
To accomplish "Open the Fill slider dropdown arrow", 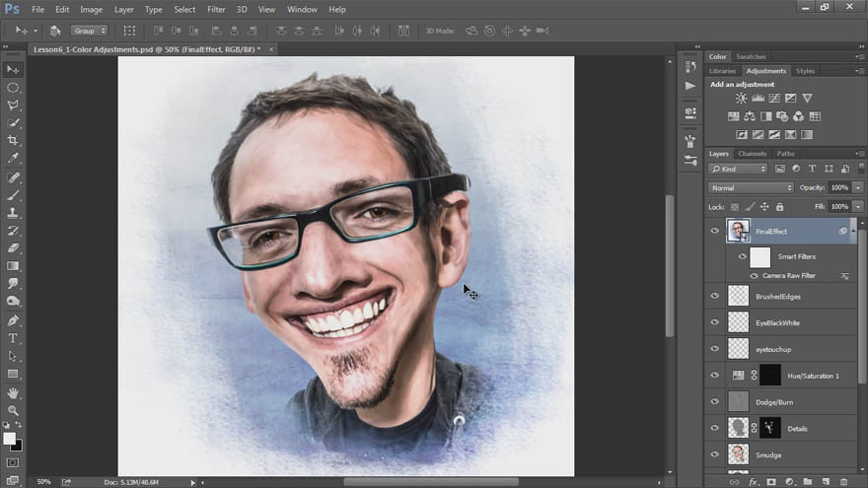I will coord(858,207).
